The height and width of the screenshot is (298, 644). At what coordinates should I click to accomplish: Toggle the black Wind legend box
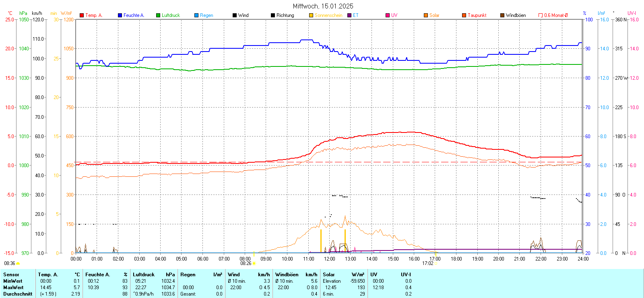pos(235,15)
